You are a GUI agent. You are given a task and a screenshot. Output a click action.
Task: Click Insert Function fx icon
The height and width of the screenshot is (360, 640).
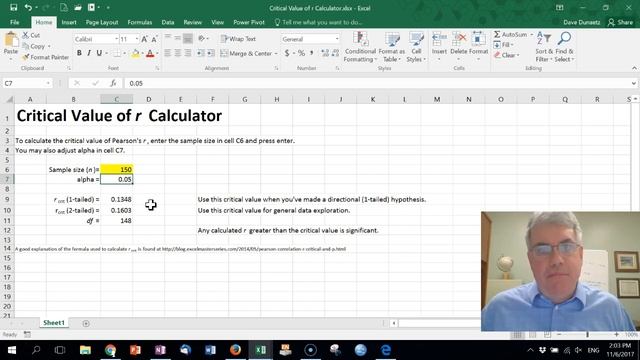click(113, 83)
